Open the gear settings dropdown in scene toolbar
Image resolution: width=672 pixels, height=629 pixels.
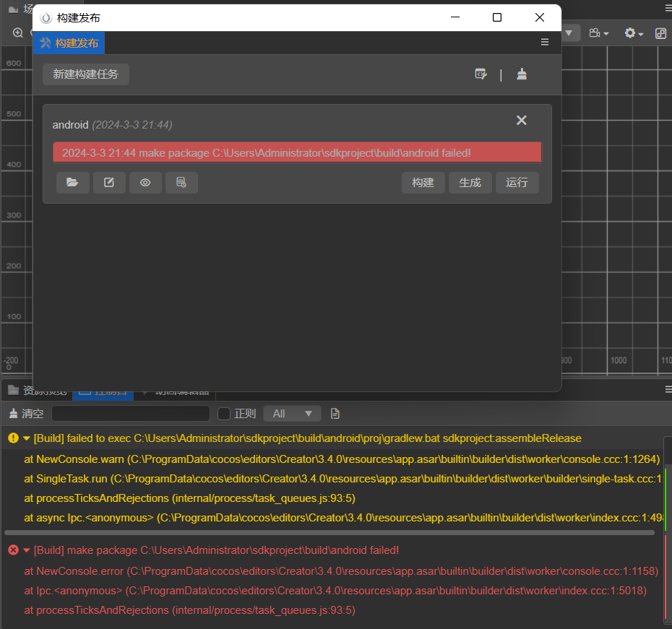point(634,33)
